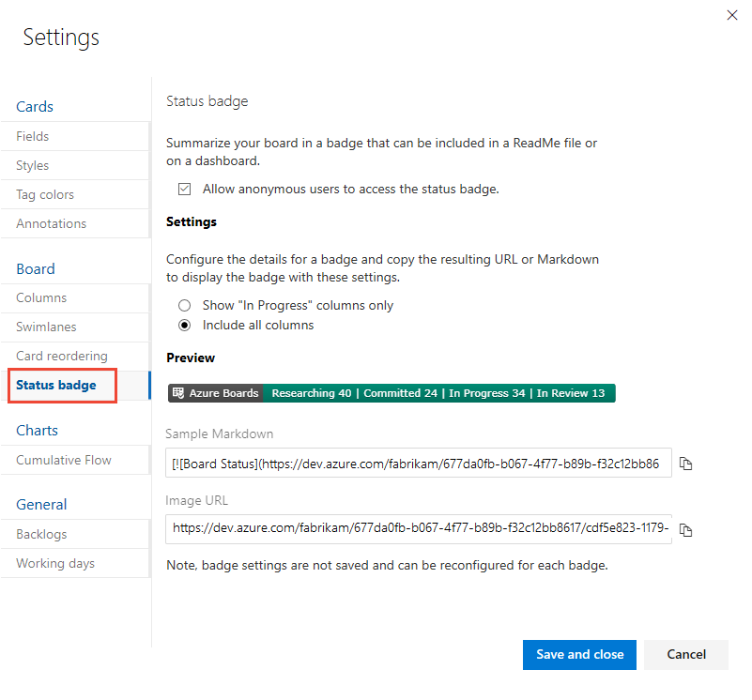Select Show "In Progress" columns only
Screen dimensions: 752x700
point(184,305)
